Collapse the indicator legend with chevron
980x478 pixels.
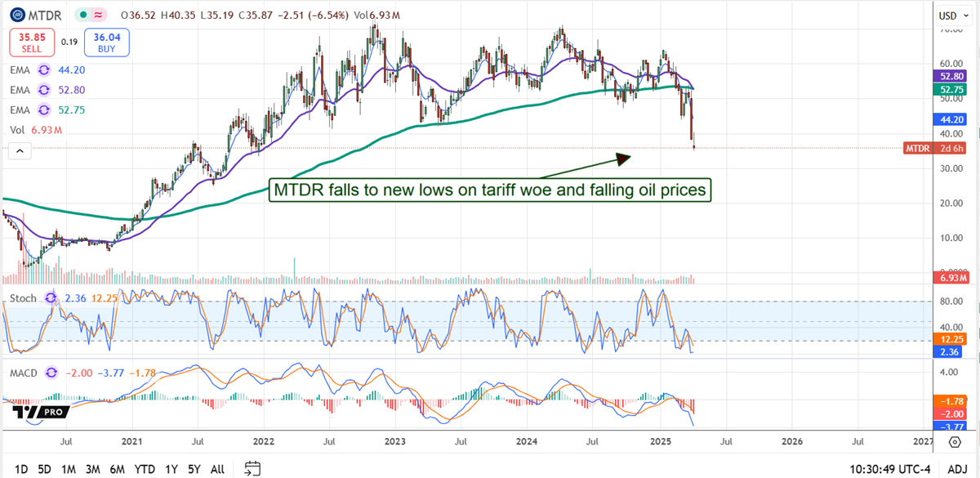19,150
